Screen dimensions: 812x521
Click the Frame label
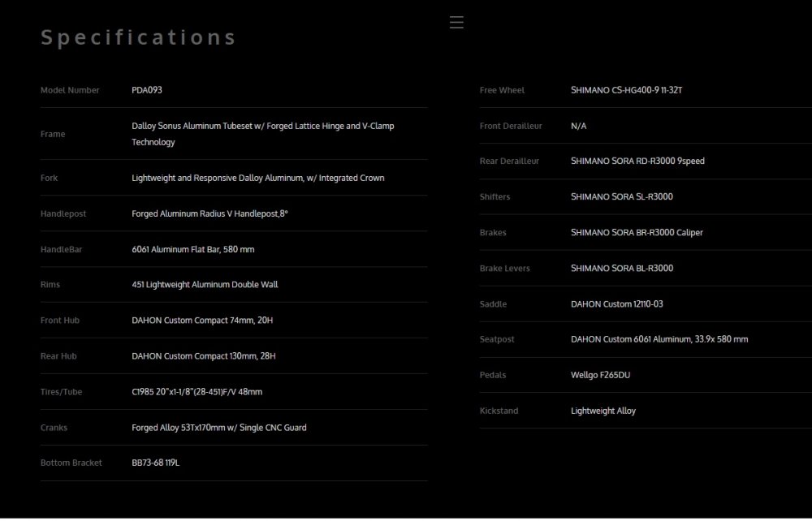click(53, 134)
